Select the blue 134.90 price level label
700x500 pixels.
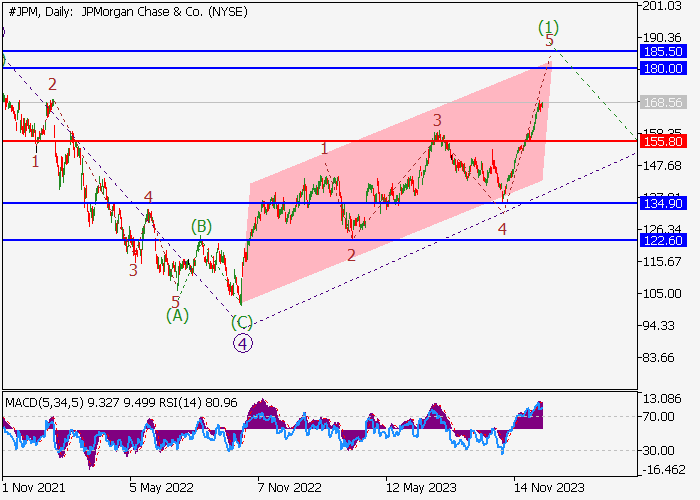coord(663,204)
